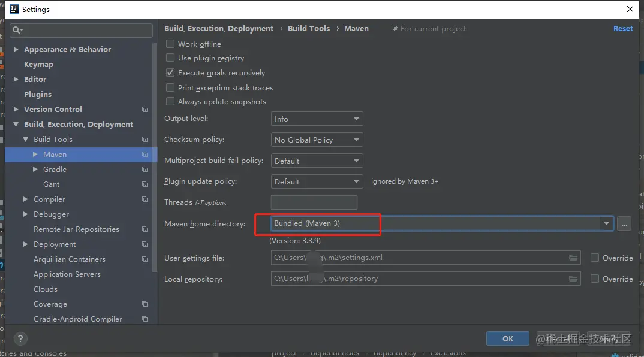
Task: Click the project-level icon beside Coverage
Action: click(x=145, y=304)
